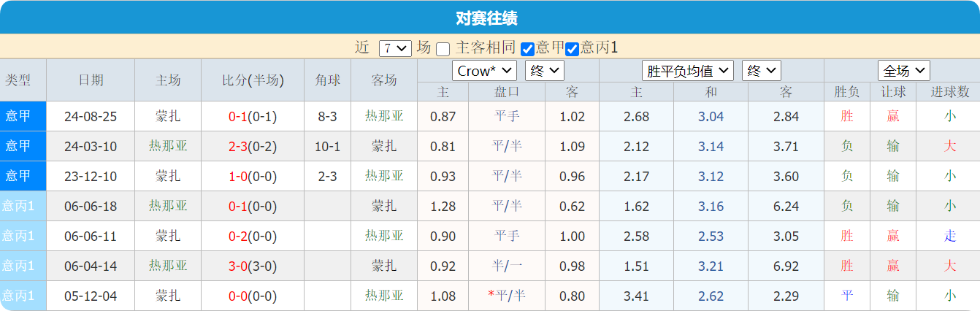Open 热那亚 team link in 24-08-25 row
Viewport: 980px width, 311px height.
coord(384,116)
